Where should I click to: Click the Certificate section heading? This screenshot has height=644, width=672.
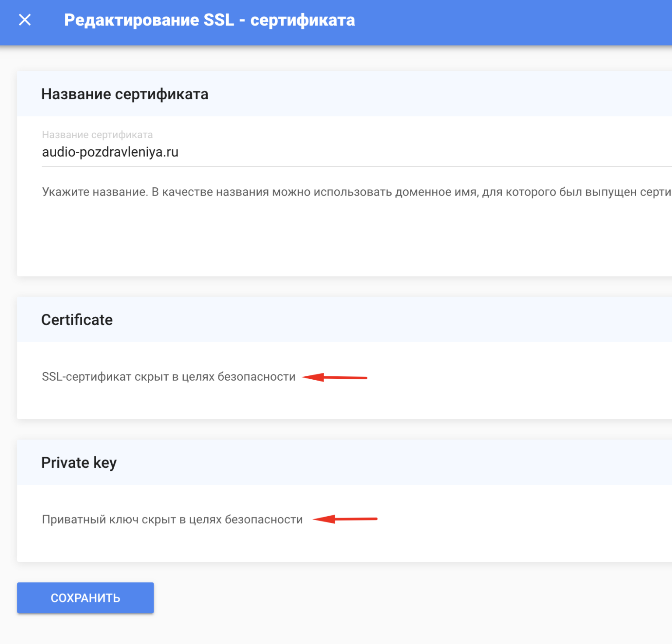point(77,320)
